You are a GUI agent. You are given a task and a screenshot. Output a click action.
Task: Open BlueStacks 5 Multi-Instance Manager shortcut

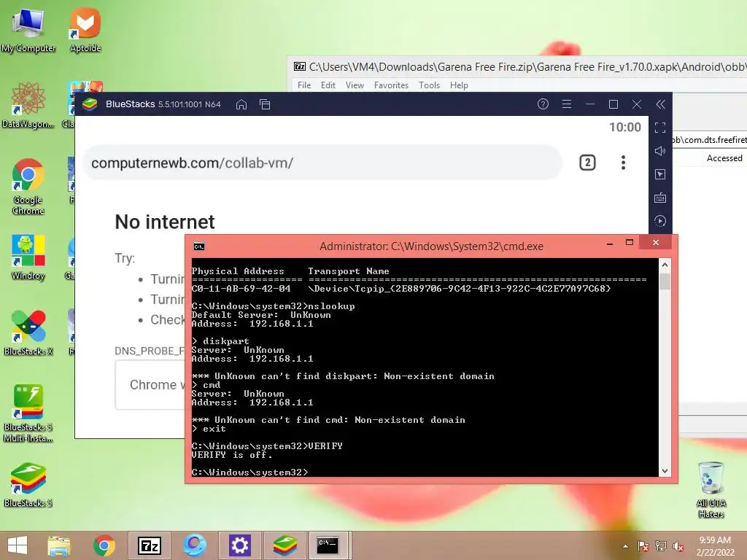(28, 413)
